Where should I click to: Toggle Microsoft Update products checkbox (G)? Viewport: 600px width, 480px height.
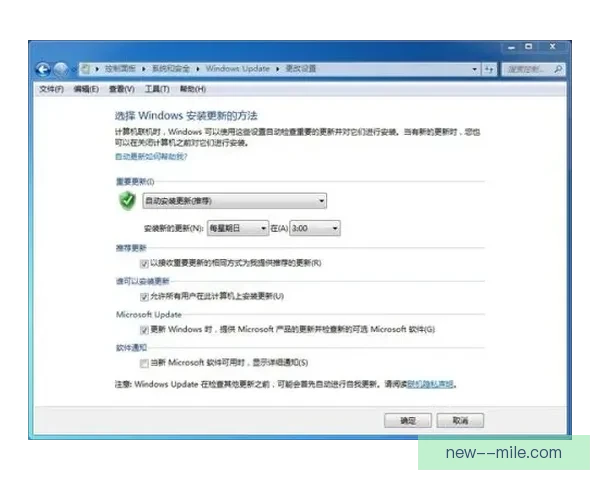[144, 330]
